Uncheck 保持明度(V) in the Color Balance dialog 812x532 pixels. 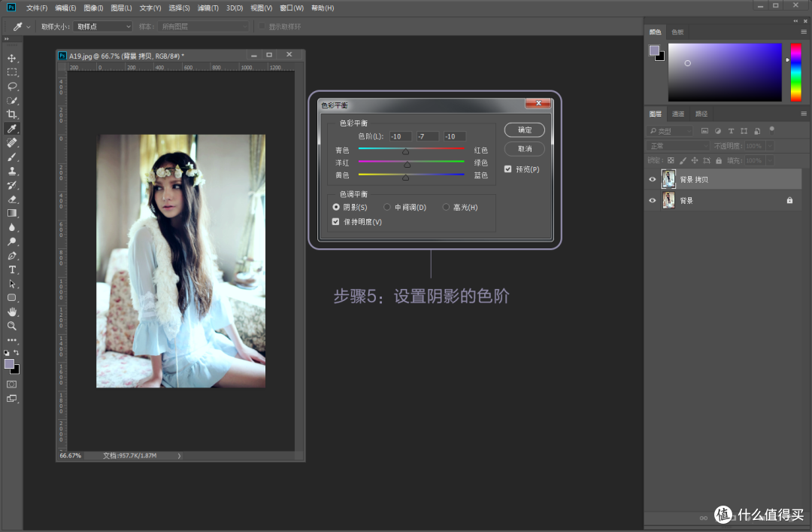click(x=335, y=221)
